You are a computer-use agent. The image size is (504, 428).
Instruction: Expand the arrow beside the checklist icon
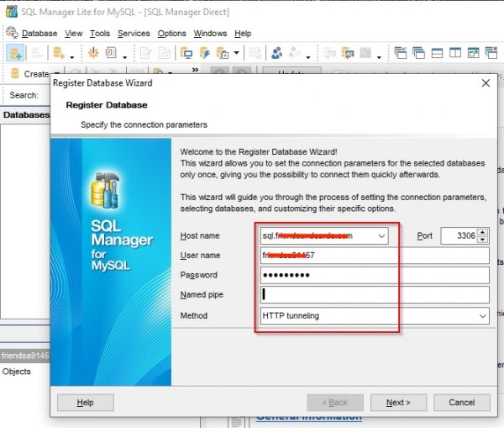click(x=124, y=57)
